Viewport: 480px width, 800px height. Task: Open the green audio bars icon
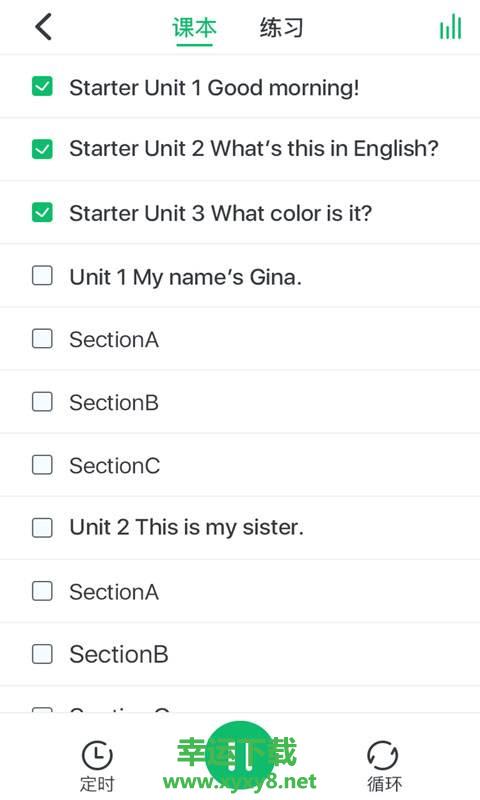tap(450, 27)
